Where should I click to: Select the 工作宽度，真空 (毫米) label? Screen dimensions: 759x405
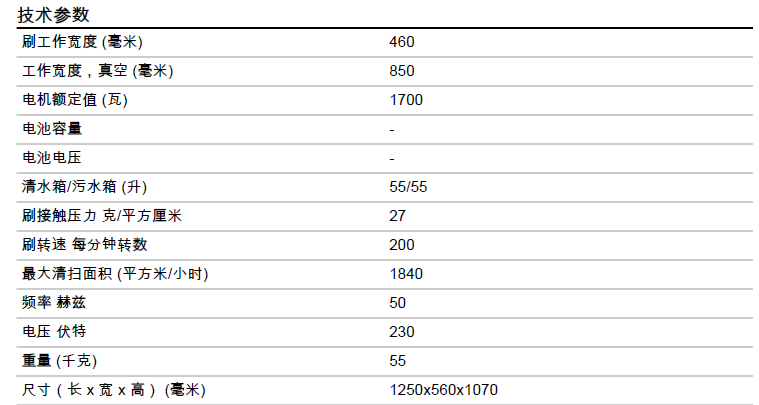coord(92,71)
